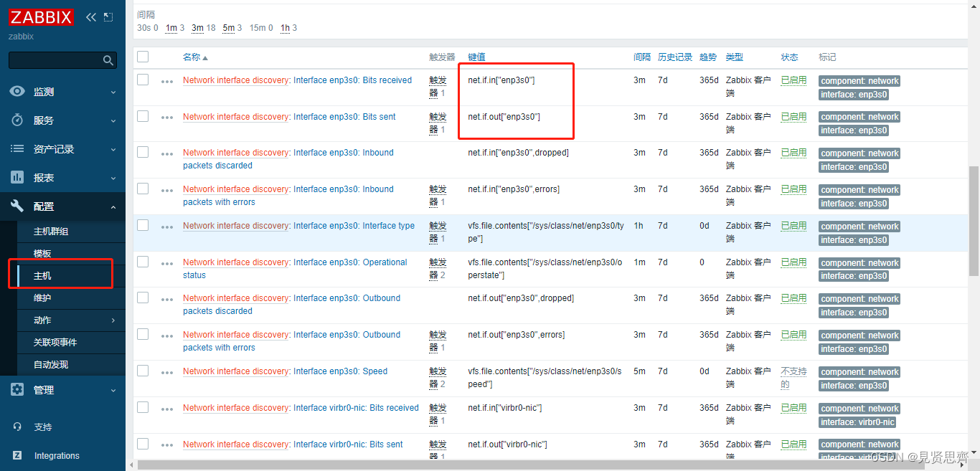Open the three-dot menu on Bits received row
The width and height of the screenshot is (980, 471).
[x=167, y=80]
